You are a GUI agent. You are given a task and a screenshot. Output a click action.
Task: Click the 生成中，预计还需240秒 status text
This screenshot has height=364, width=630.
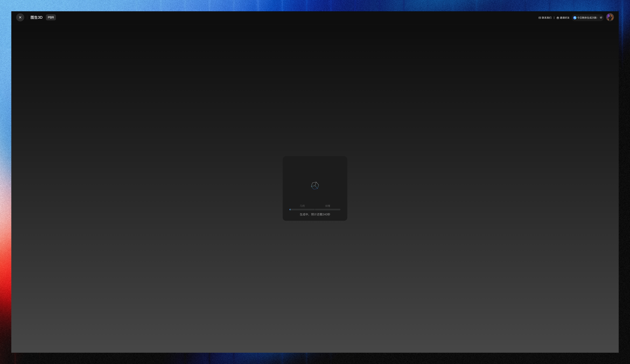[315, 214]
